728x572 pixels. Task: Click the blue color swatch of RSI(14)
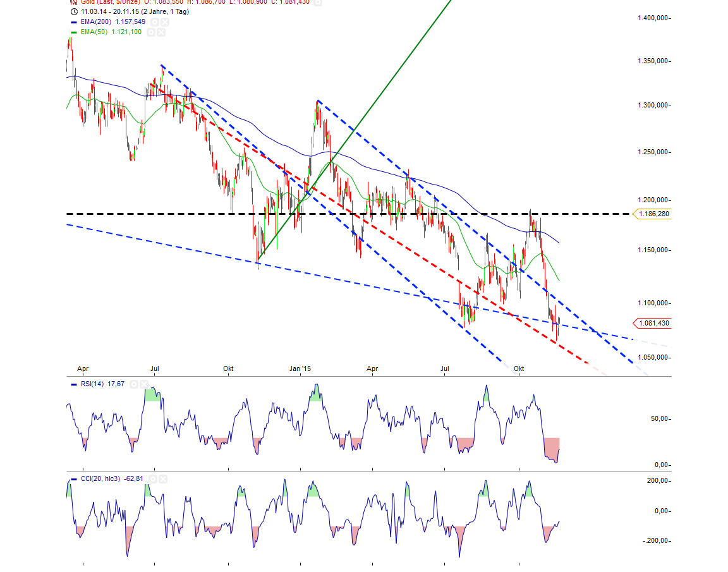(x=73, y=384)
